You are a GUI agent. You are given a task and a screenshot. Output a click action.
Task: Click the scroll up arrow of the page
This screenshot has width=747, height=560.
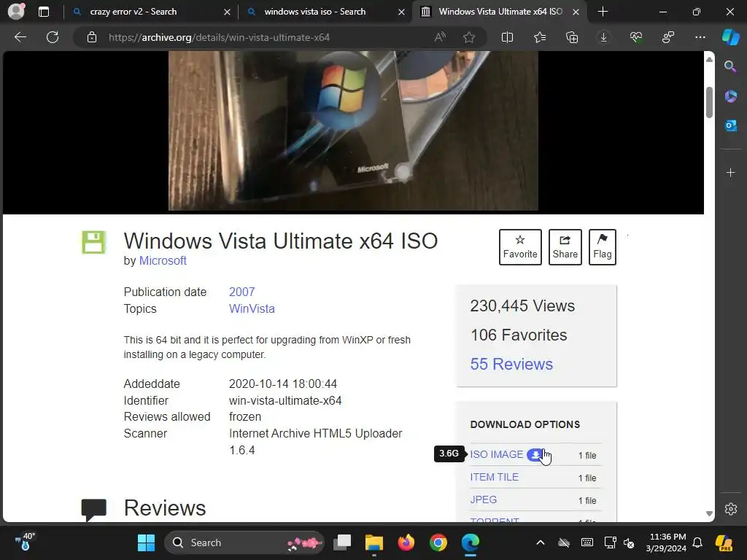pyautogui.click(x=709, y=60)
